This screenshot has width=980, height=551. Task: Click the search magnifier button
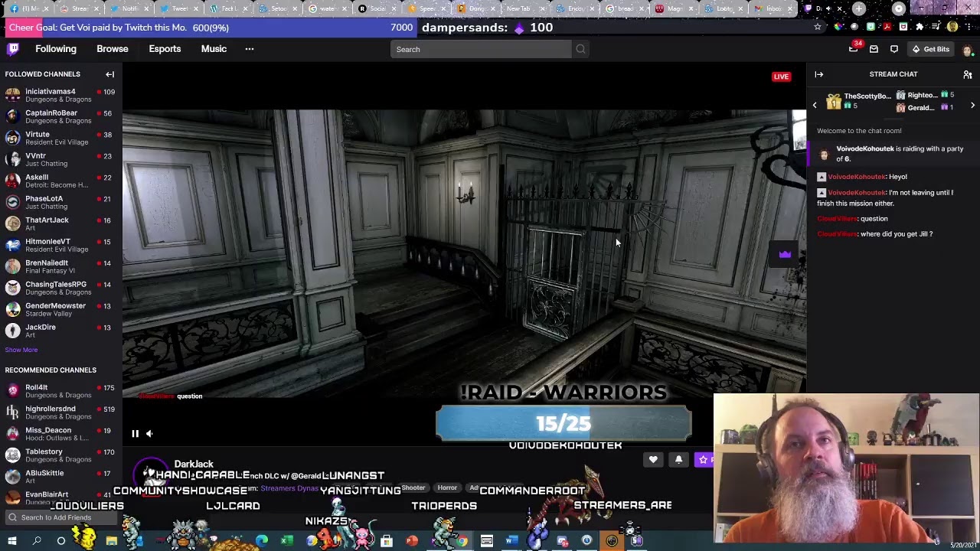click(x=580, y=49)
